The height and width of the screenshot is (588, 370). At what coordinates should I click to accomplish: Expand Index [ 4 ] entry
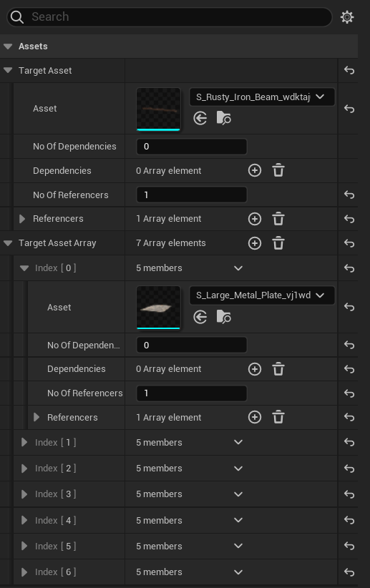(x=24, y=520)
